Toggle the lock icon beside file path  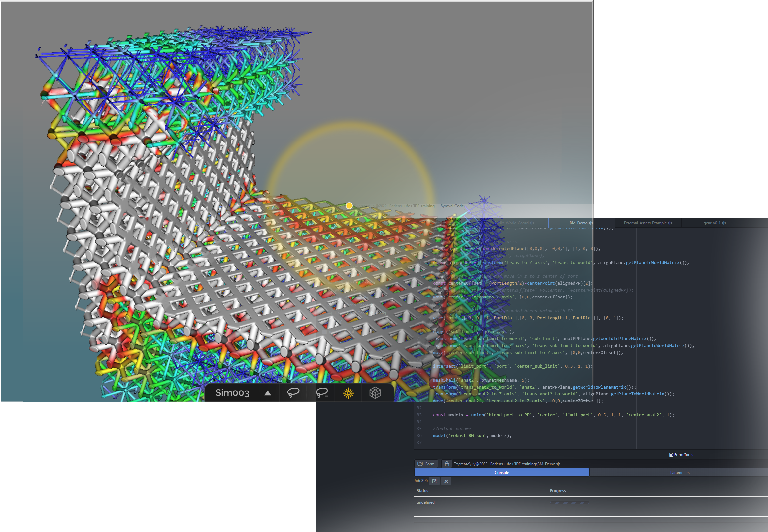click(447, 464)
